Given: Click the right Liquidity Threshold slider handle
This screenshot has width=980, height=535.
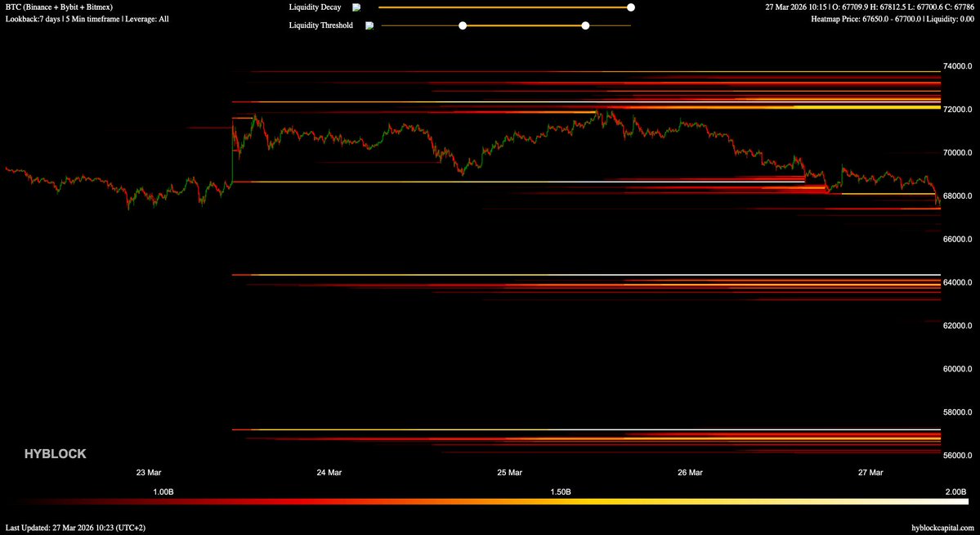Looking at the screenshot, I should (585, 25).
